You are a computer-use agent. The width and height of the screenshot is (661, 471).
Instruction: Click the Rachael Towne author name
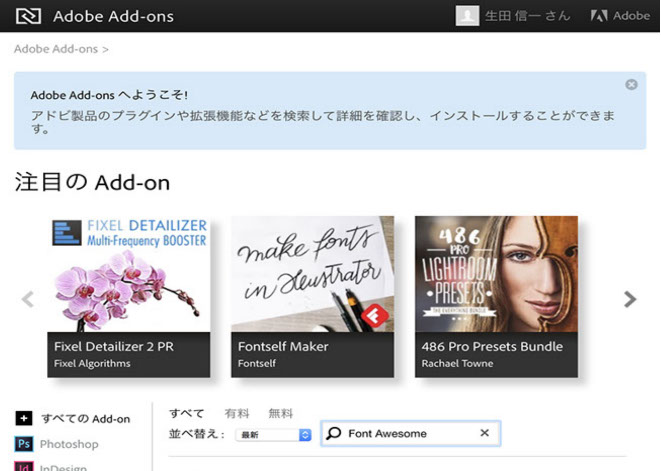point(457,363)
